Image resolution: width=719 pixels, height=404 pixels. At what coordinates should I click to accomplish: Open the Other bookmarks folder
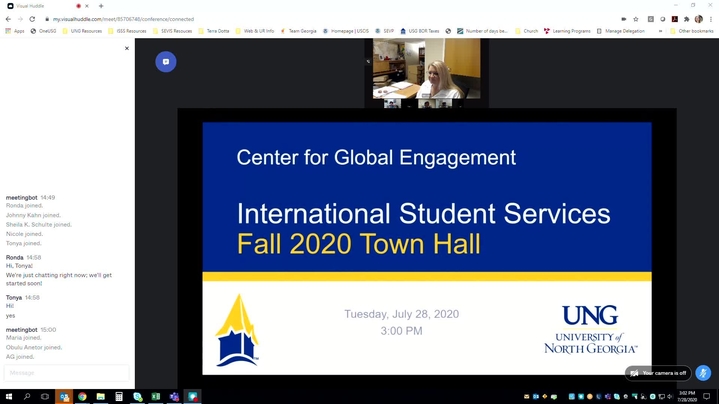click(x=691, y=31)
